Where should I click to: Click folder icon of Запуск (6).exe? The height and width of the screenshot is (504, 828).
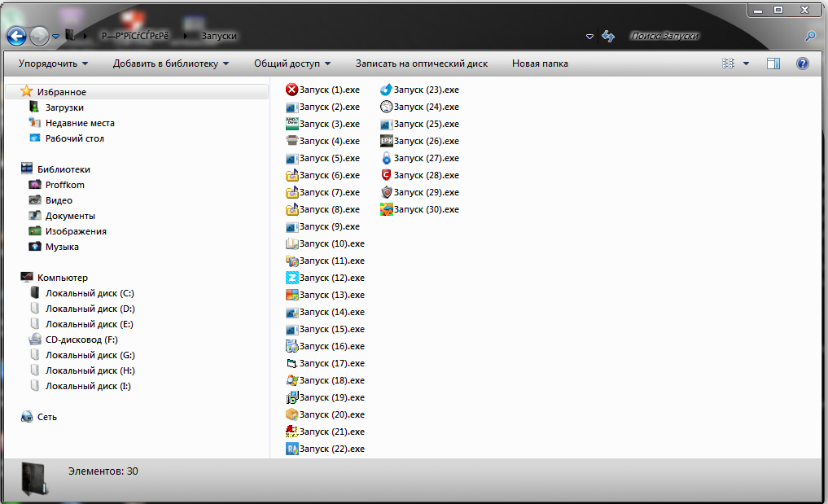291,175
